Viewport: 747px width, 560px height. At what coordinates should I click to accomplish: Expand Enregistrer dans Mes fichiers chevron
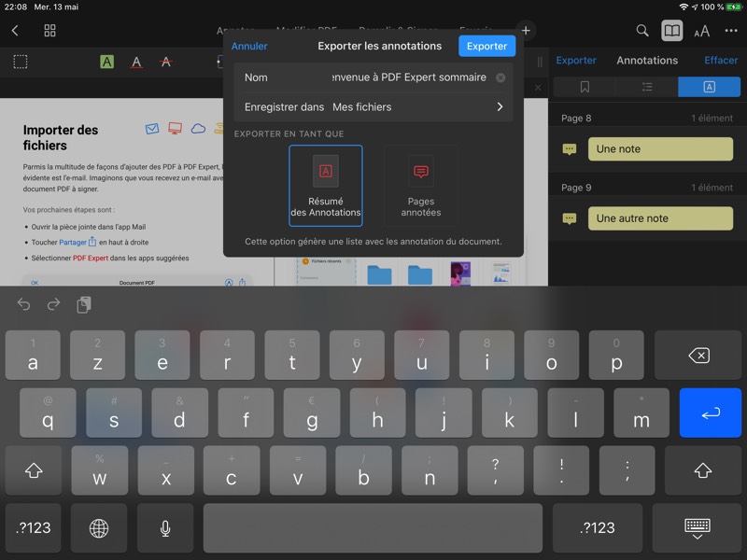coord(500,107)
